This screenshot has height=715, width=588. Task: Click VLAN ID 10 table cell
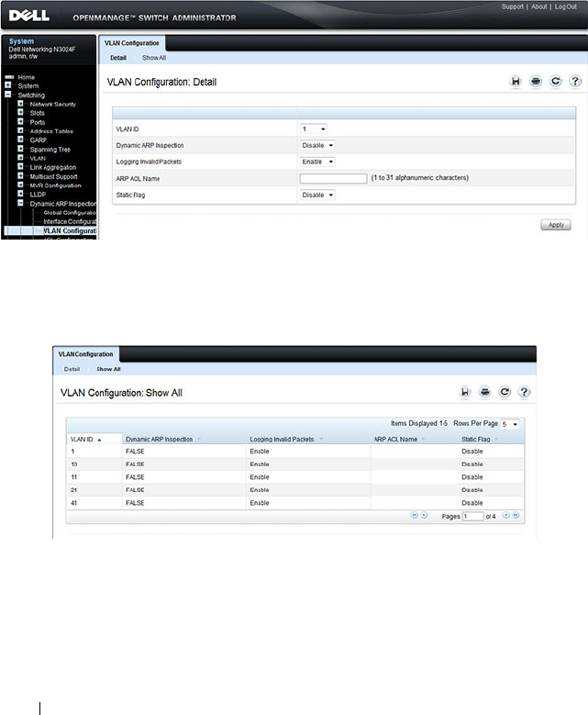point(94,464)
